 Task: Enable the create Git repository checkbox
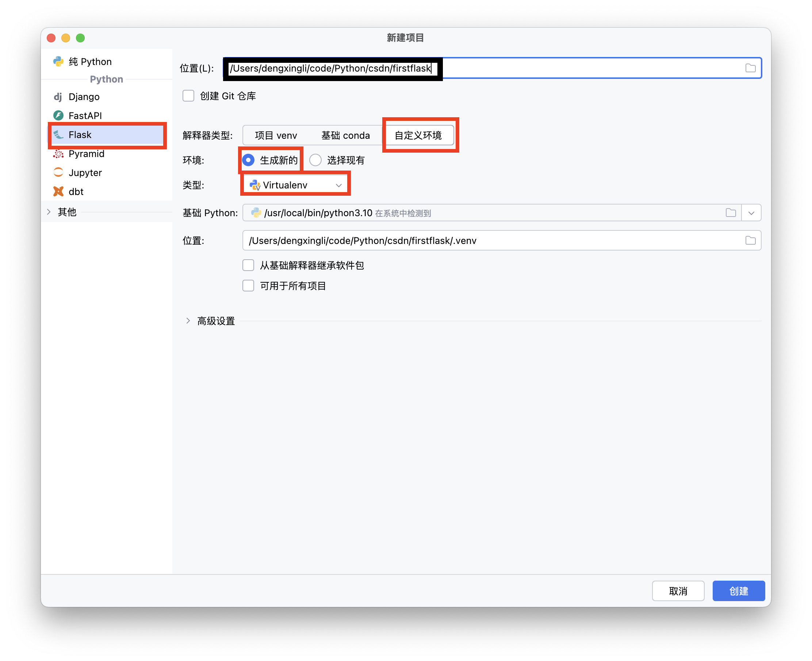pyautogui.click(x=188, y=96)
